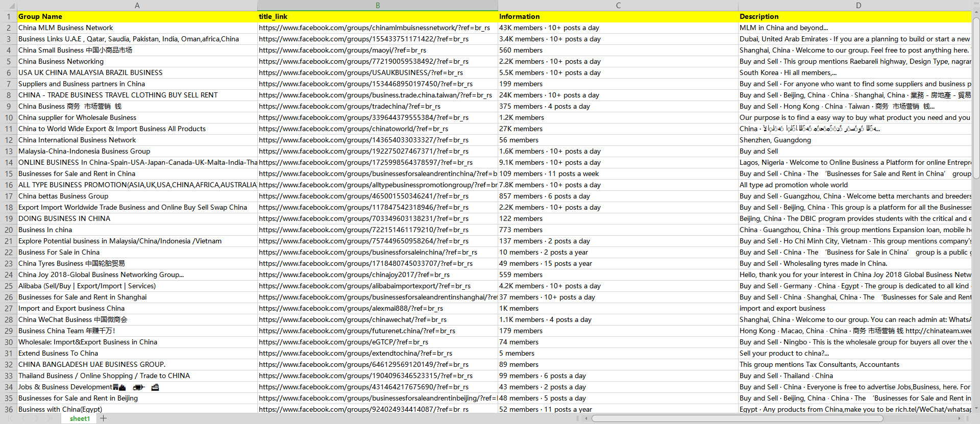Select cell USA UK CHINA MALAYSIA BRAZIL BUSINESS
980x424 pixels.
pyautogui.click(x=137, y=72)
